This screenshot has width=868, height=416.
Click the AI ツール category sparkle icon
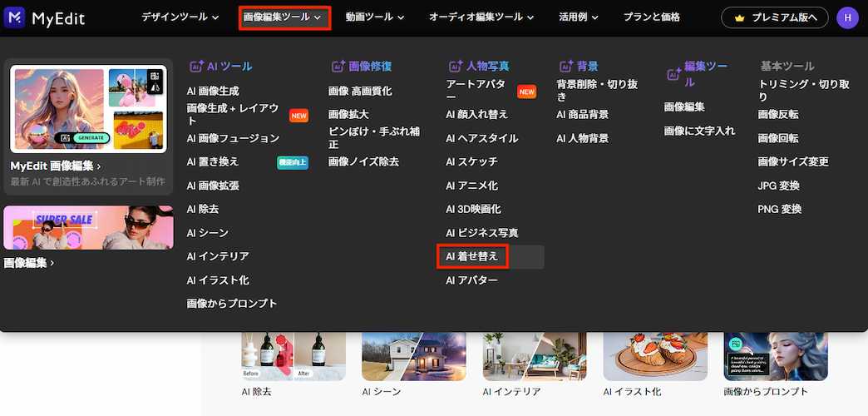pos(196,67)
